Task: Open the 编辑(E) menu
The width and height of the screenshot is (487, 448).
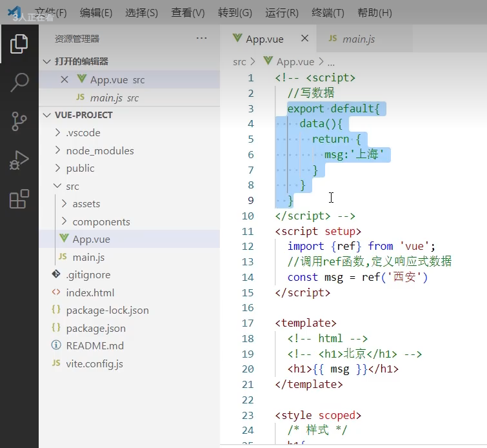Action: coord(96,13)
